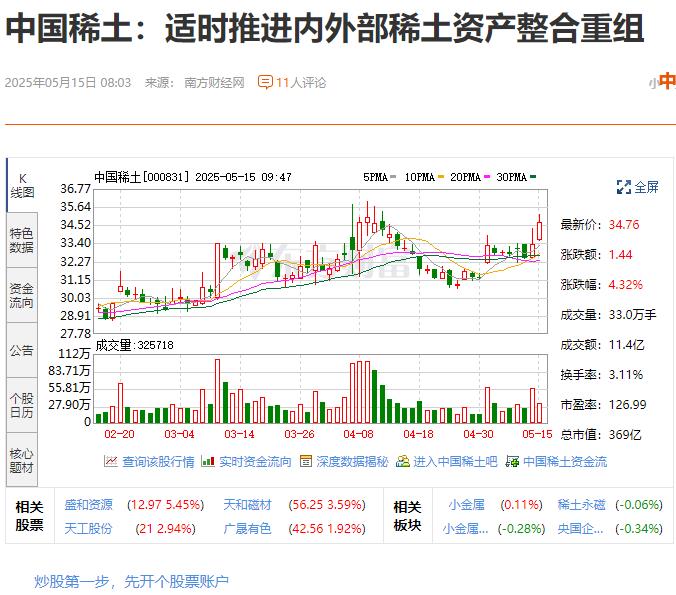Go to 进入中国稀土吧 link
676x595 pixels.
pyautogui.click(x=455, y=462)
